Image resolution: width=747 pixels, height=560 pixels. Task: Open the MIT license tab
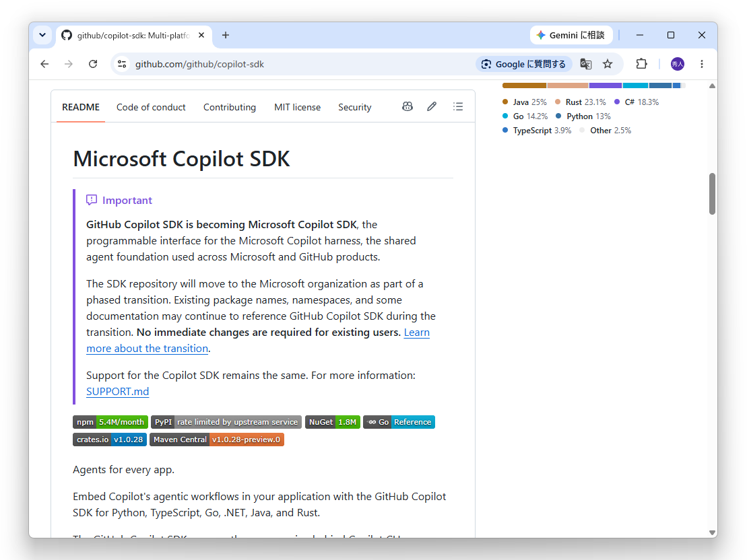click(x=297, y=107)
